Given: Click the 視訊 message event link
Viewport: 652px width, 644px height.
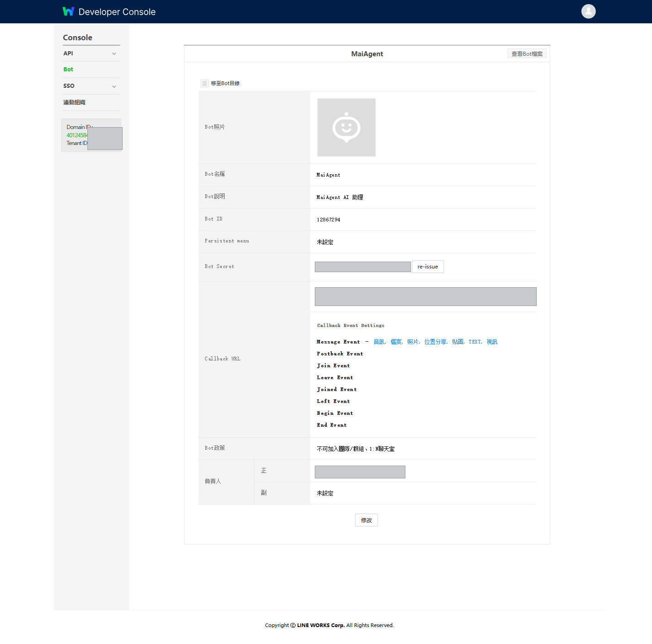Looking at the screenshot, I should pos(492,342).
